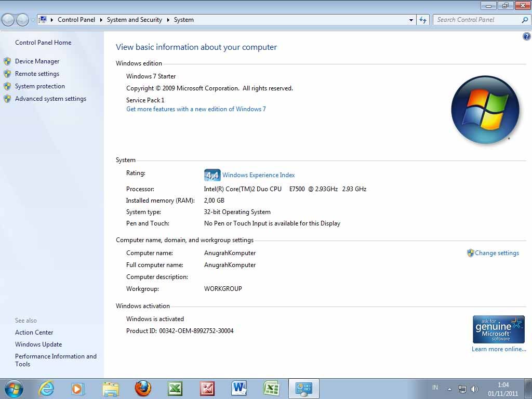Click the volume speaker tray icon

pos(475,389)
